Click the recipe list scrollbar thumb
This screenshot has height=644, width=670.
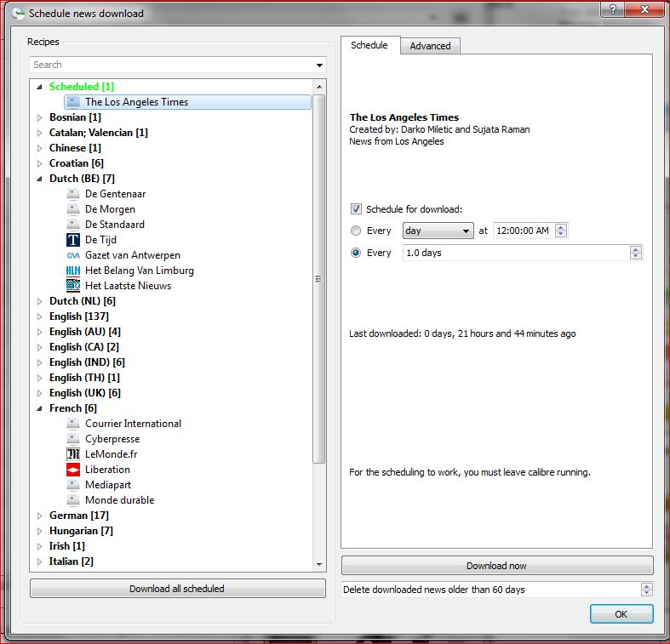coord(318,279)
